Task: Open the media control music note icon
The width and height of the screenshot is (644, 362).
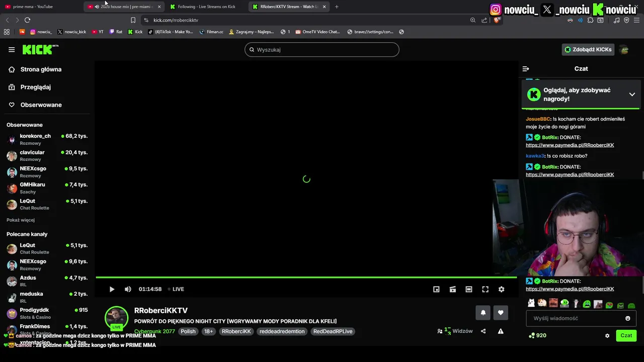Action: coord(617,20)
